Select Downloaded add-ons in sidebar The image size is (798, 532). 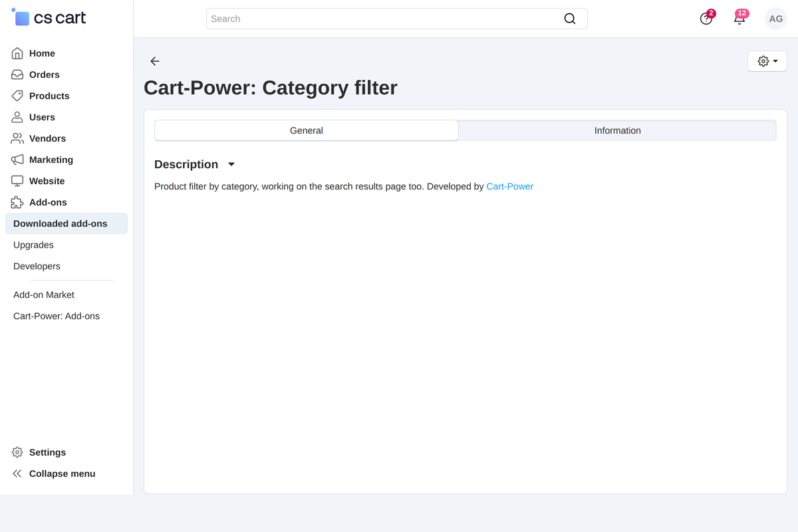point(66,223)
